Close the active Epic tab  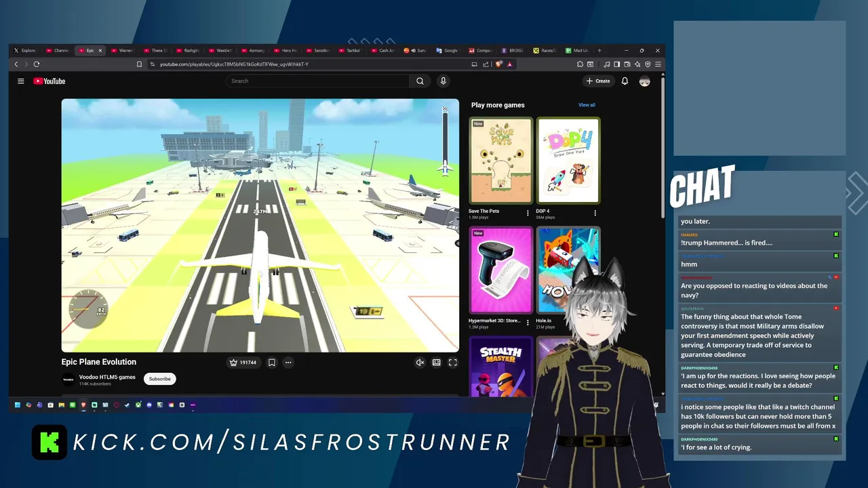pos(100,51)
